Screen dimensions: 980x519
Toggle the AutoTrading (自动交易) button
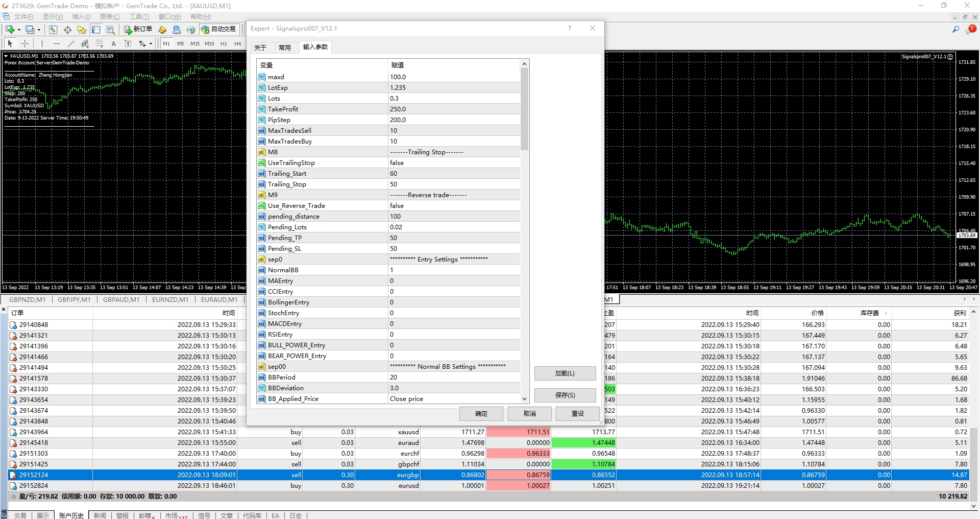[218, 30]
